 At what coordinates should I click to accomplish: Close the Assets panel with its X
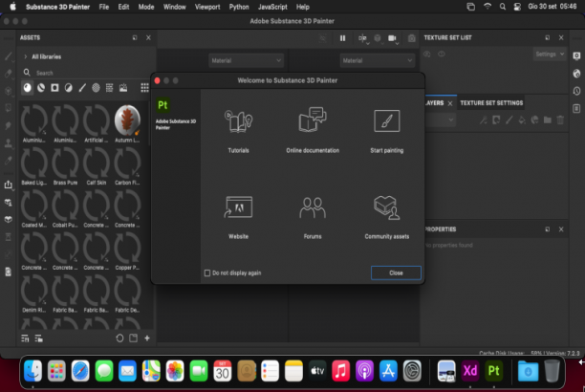[148, 37]
